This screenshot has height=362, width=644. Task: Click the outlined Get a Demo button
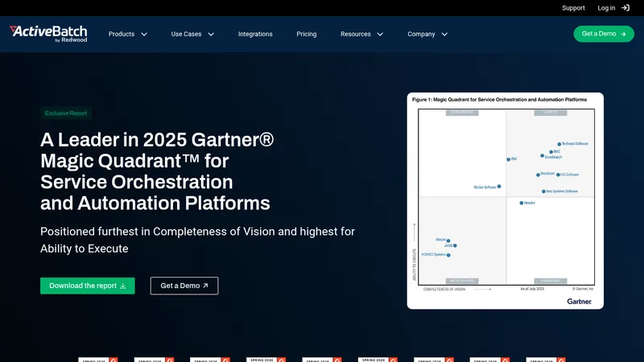coord(184,286)
